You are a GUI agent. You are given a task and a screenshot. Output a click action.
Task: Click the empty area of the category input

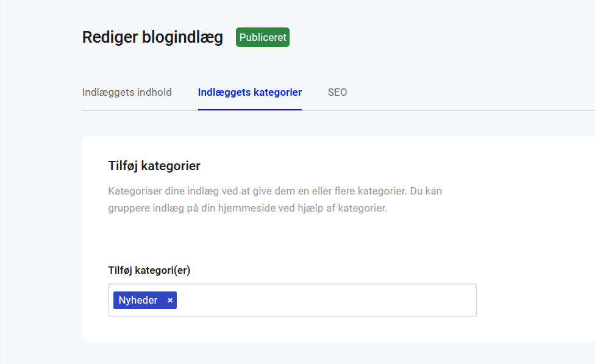[323, 301]
